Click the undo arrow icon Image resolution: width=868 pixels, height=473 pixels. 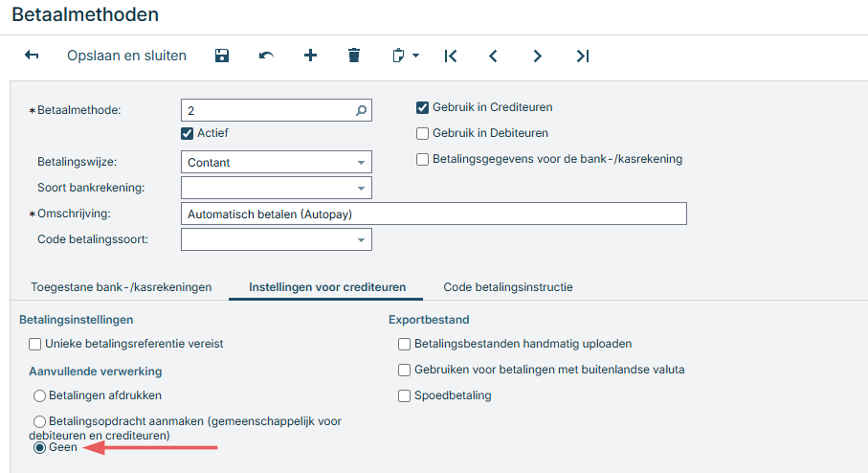[x=266, y=56]
